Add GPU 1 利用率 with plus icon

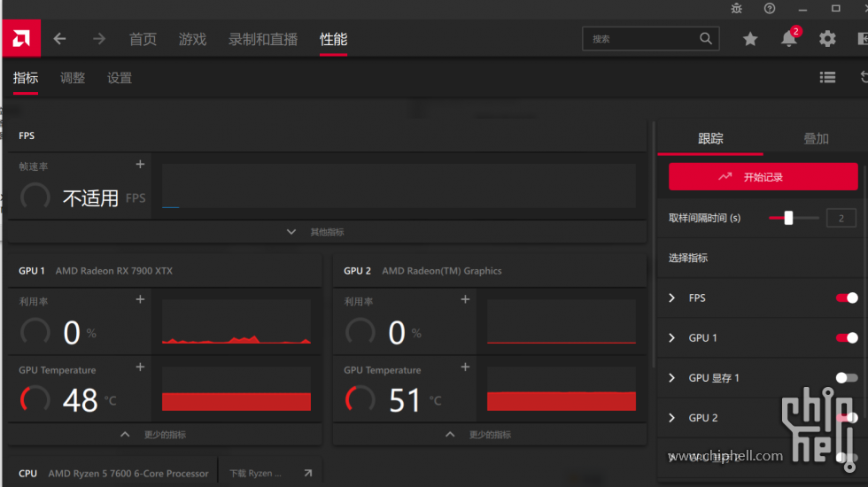pos(140,299)
